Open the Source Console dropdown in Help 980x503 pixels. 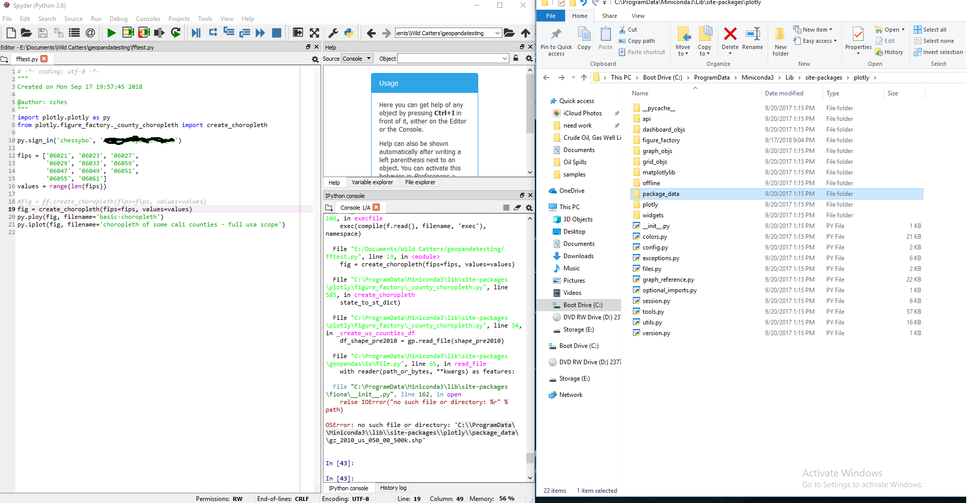click(357, 59)
